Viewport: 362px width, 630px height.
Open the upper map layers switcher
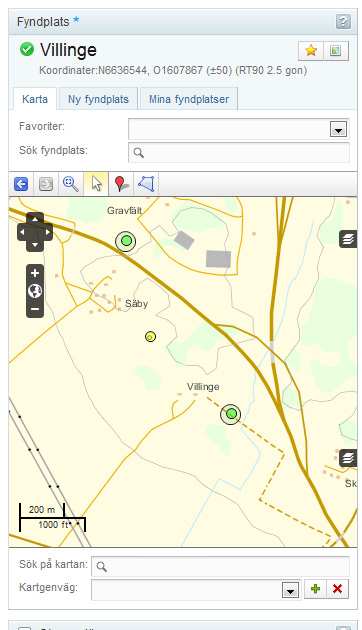(348, 239)
